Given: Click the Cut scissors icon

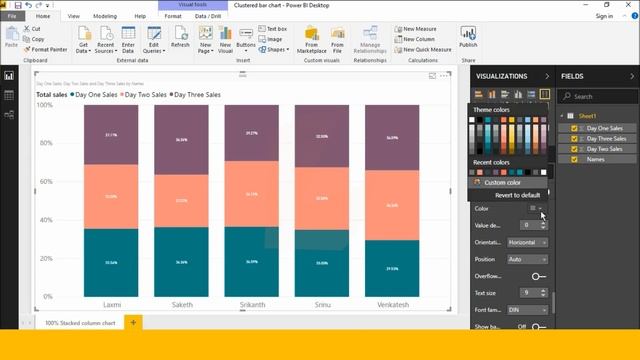Looking at the screenshot, I should (27, 29).
